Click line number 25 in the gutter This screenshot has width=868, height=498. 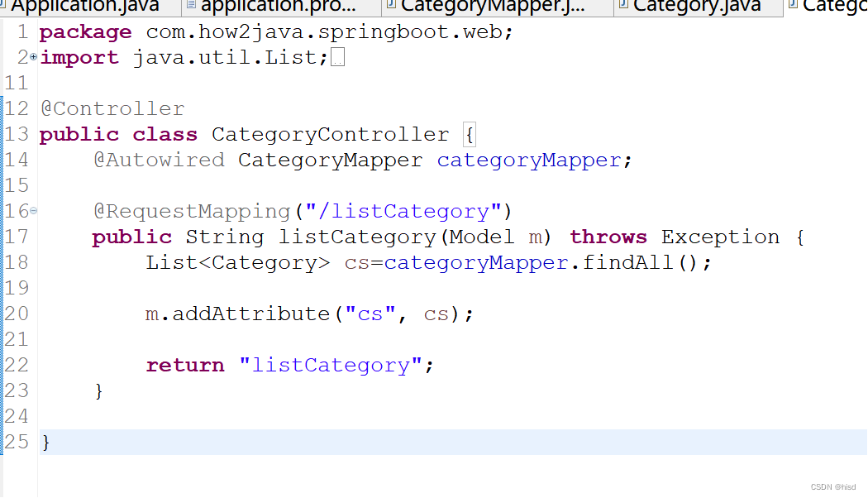coord(17,442)
